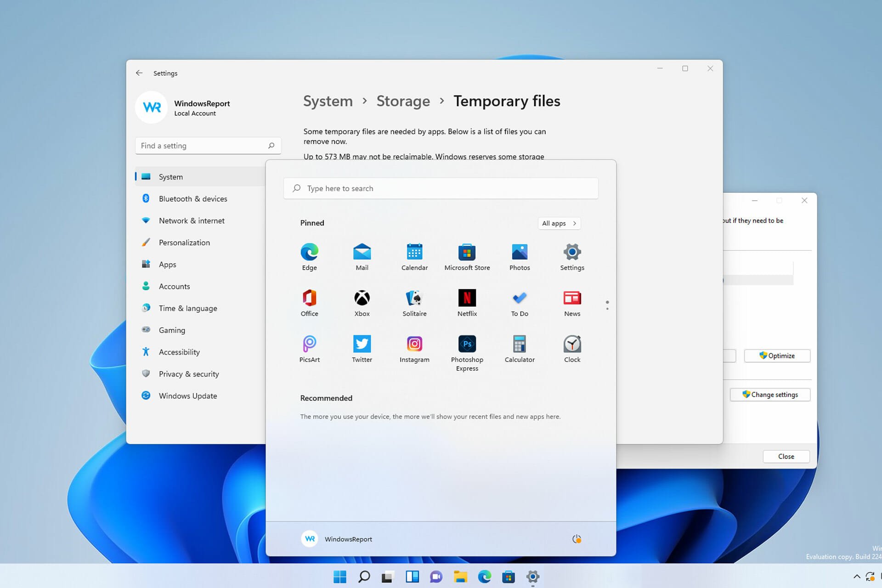Image resolution: width=882 pixels, height=588 pixels.
Task: Select System in Settings sidebar
Action: click(x=170, y=176)
